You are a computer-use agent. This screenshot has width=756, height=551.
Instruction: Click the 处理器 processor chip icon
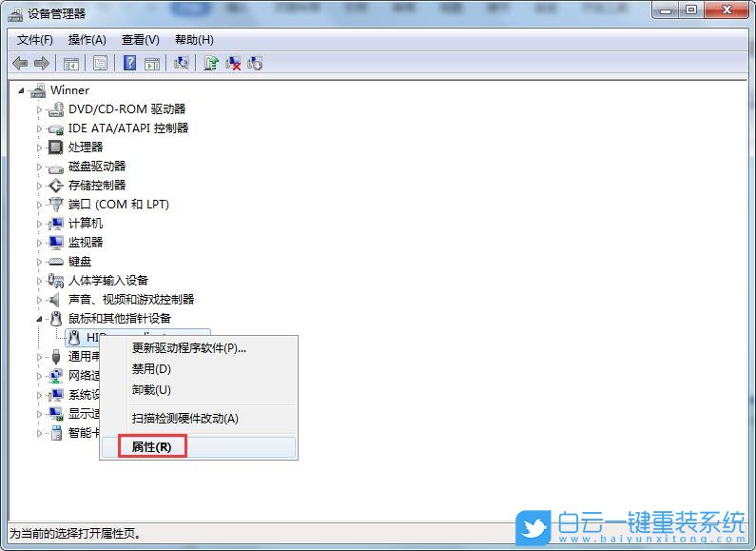click(56, 148)
